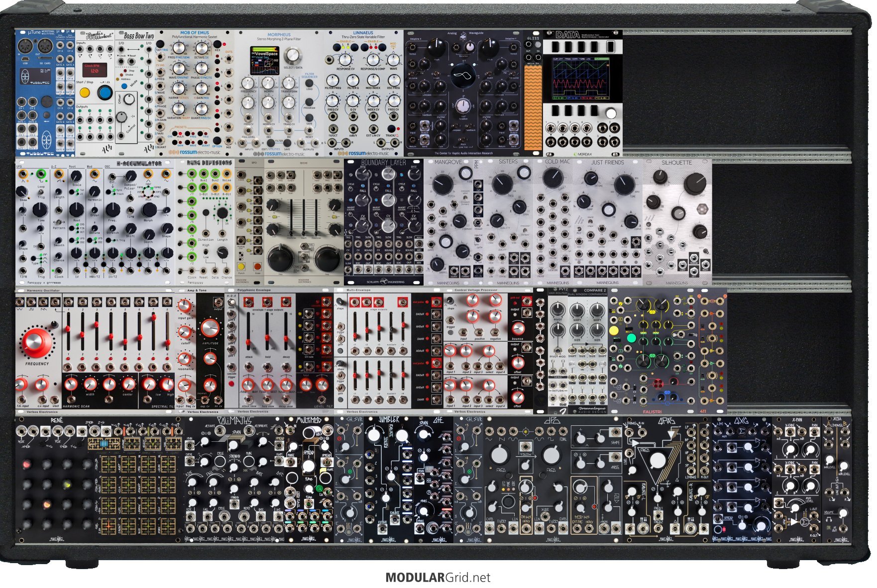Click the PROGRAM button on Morpheus

click(310, 102)
